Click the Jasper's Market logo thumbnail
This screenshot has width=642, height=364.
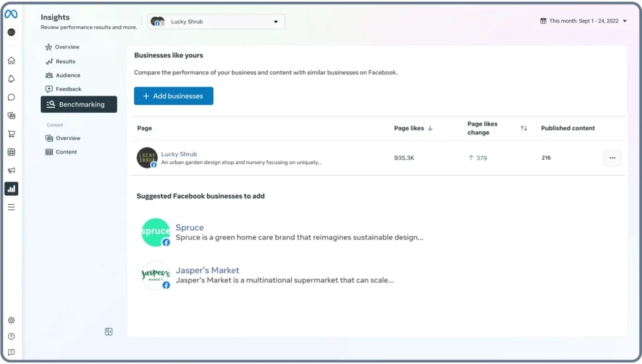pos(155,275)
